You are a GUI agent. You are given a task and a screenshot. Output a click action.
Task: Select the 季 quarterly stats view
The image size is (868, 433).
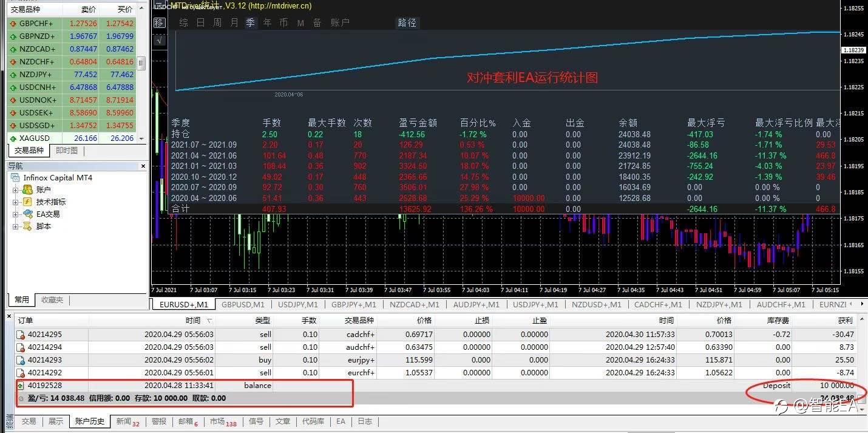pyautogui.click(x=251, y=22)
